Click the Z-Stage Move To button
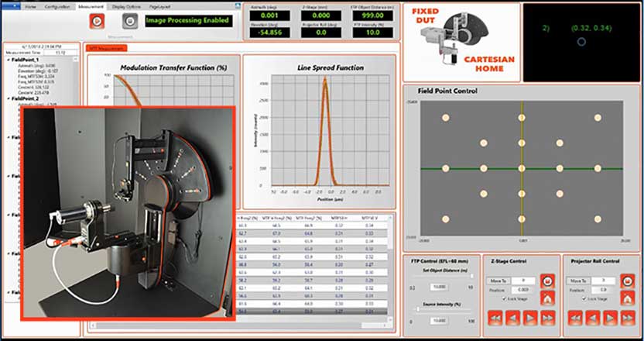This screenshot has width=644, height=341. pyautogui.click(x=498, y=281)
